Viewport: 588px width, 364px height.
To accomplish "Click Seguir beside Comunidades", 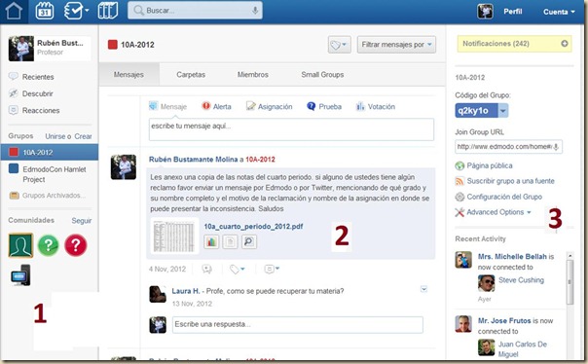I will 82,220.
